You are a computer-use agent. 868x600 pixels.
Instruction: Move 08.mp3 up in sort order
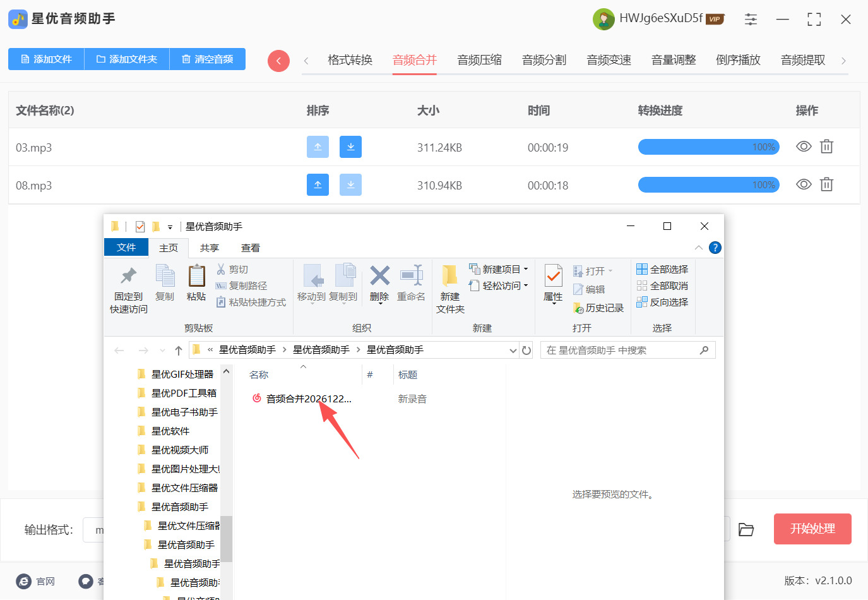click(x=318, y=185)
